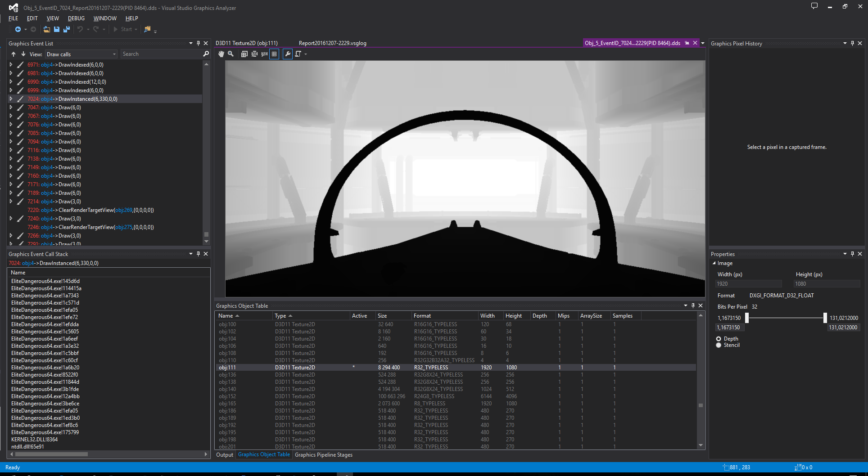868x476 pixels.
Task: Click the Advanced tools icon in image toolbar
Action: tap(298, 54)
